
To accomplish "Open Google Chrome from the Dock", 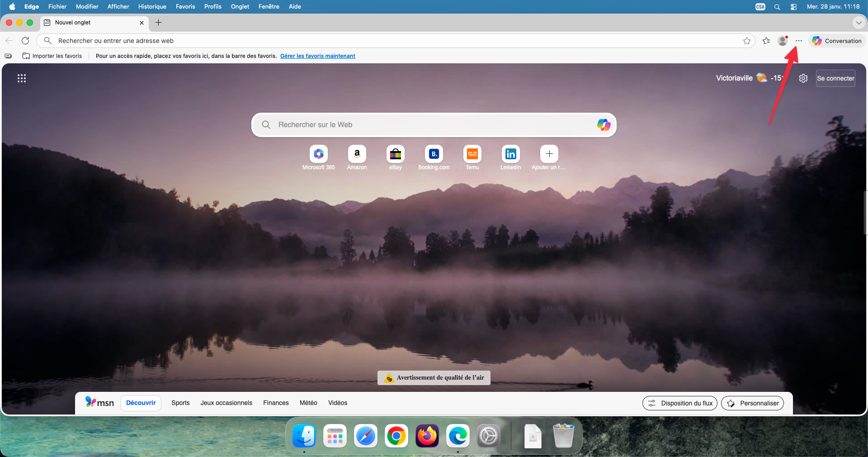I will 396,436.
